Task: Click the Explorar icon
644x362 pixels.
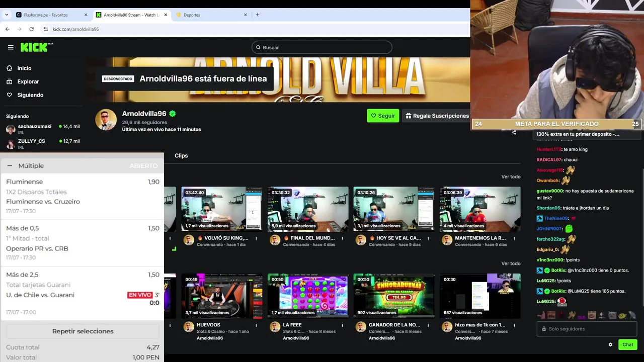Action: (x=10, y=81)
